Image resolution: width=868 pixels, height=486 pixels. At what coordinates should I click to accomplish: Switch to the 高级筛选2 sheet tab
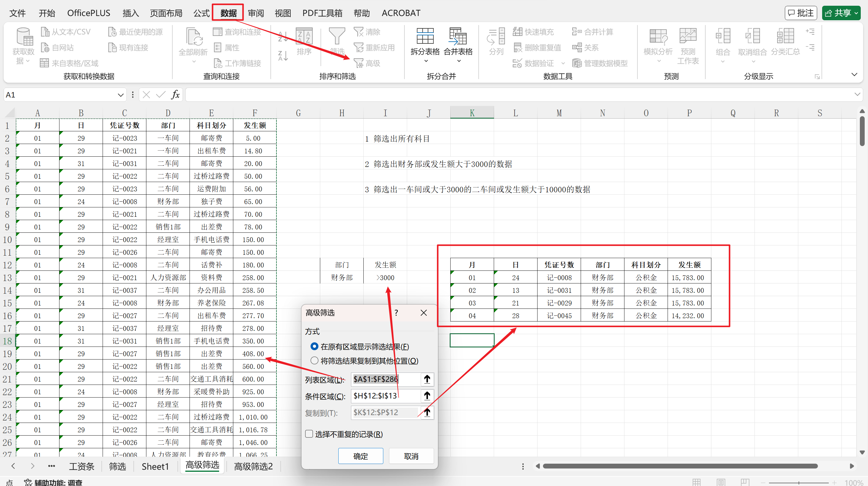click(253, 466)
